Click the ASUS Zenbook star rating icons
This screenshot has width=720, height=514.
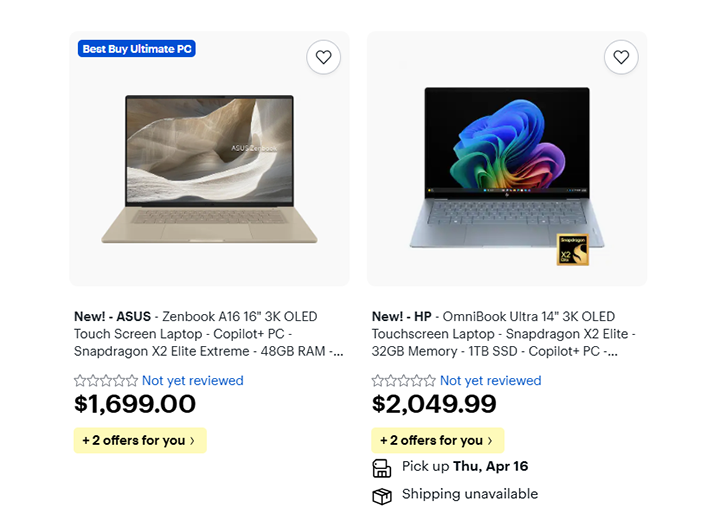(x=106, y=381)
